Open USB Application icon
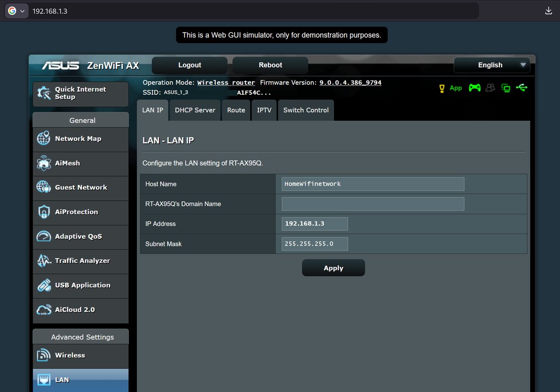560x392 pixels. 44,285
